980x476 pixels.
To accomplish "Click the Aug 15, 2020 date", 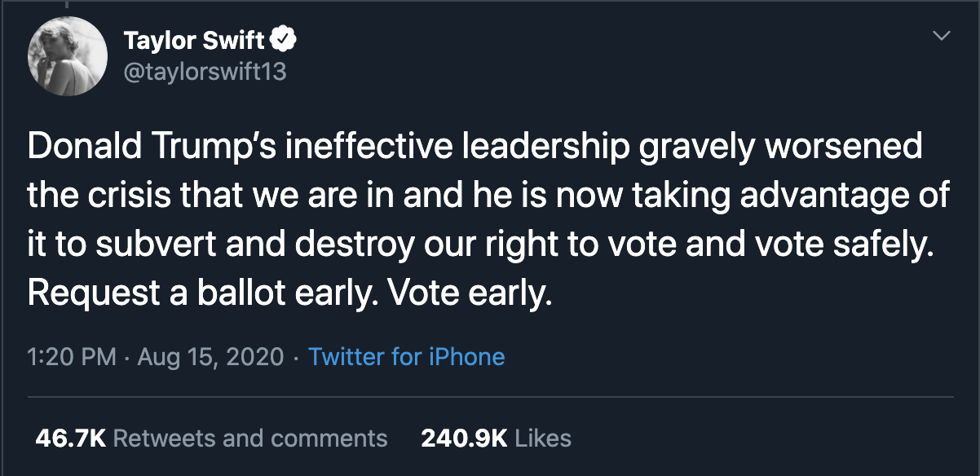I will (x=211, y=357).
